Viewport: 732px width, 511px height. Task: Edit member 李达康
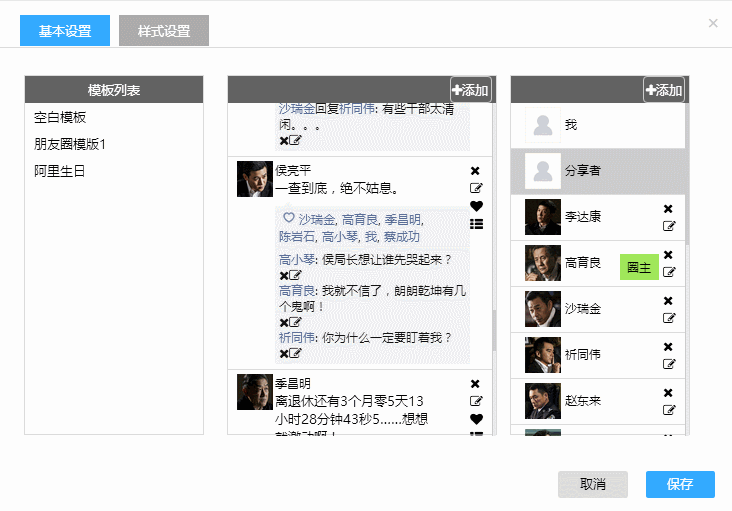pyautogui.click(x=669, y=226)
